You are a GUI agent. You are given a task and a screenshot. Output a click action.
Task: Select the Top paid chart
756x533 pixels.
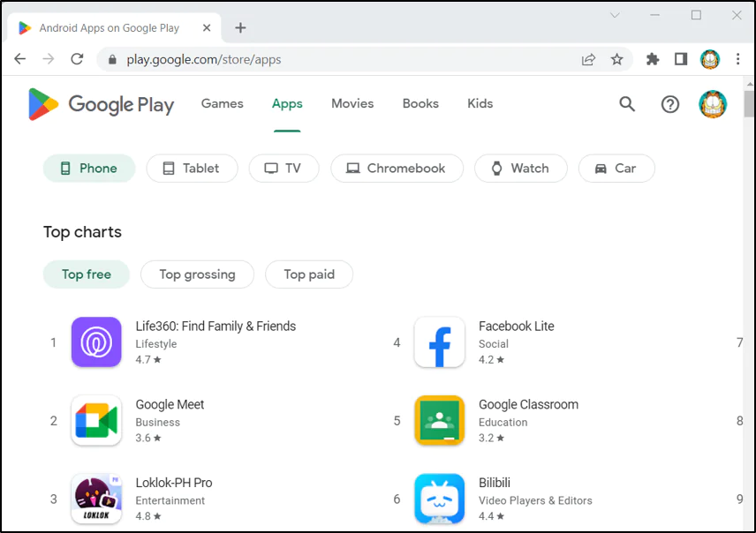(309, 274)
